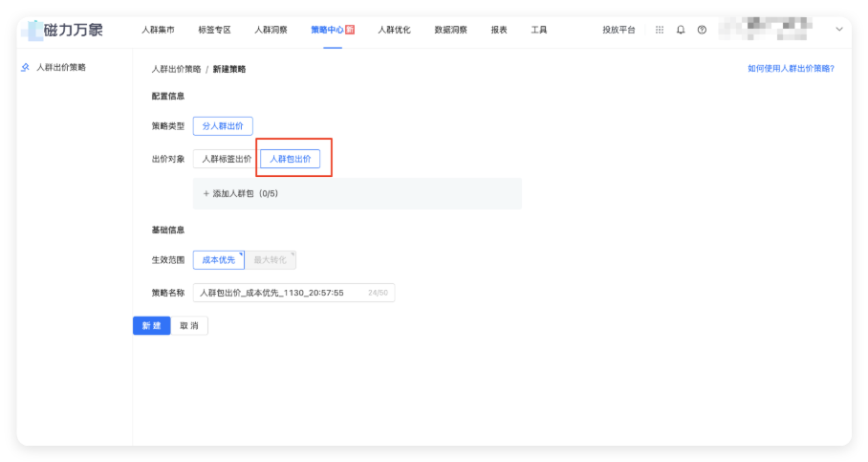Select the 分人群出价 strategy type
The height and width of the screenshot is (462, 868).
click(x=223, y=126)
